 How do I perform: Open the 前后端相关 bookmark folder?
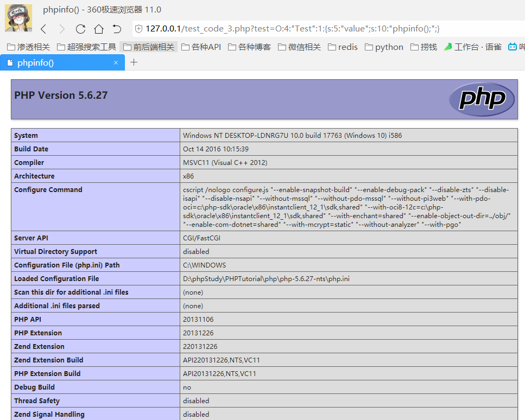point(149,47)
